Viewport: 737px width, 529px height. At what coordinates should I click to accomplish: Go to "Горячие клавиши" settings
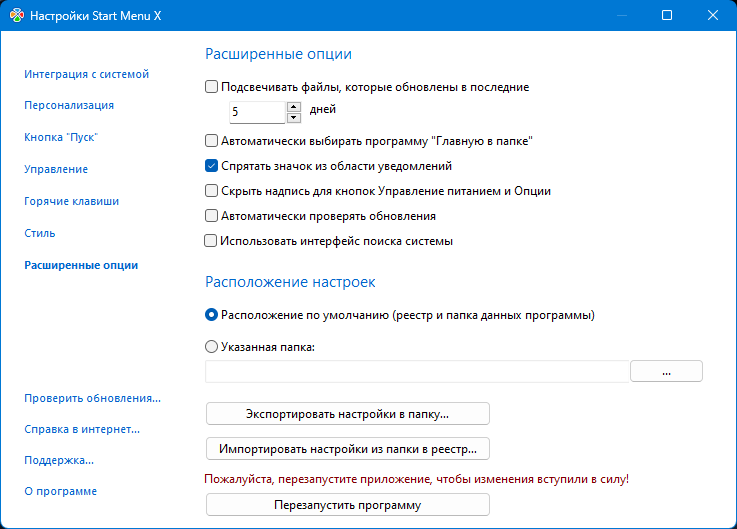pyautogui.click(x=71, y=201)
